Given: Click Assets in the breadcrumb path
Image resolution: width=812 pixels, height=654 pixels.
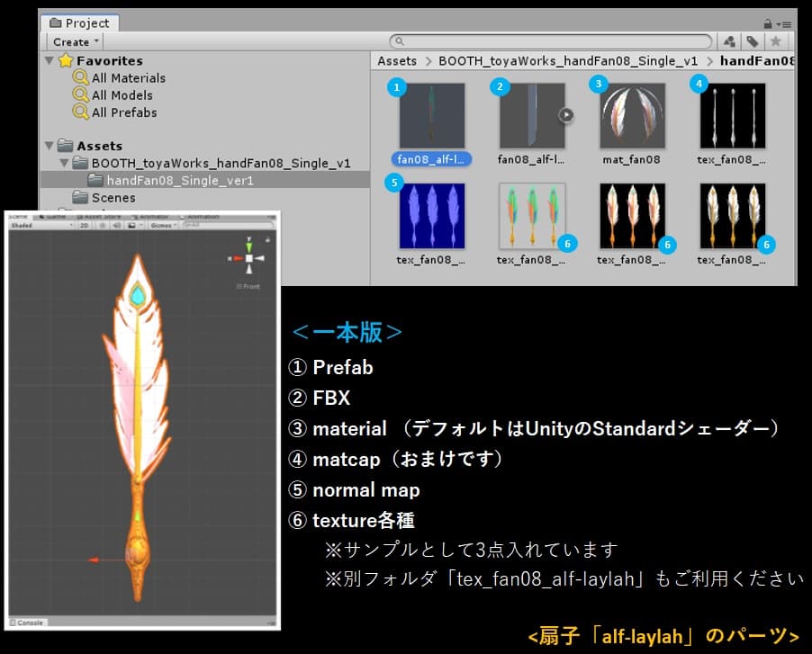Looking at the screenshot, I should click(x=397, y=60).
